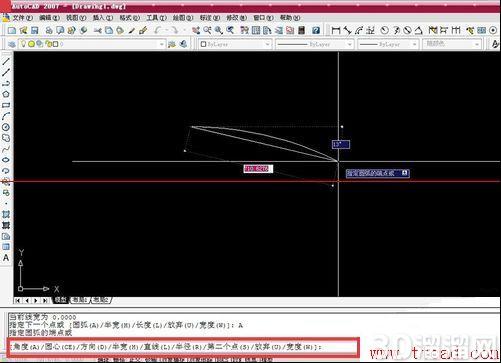Open the 帮助(H) menu
This screenshot has height=363, width=501.
pos(290,18)
